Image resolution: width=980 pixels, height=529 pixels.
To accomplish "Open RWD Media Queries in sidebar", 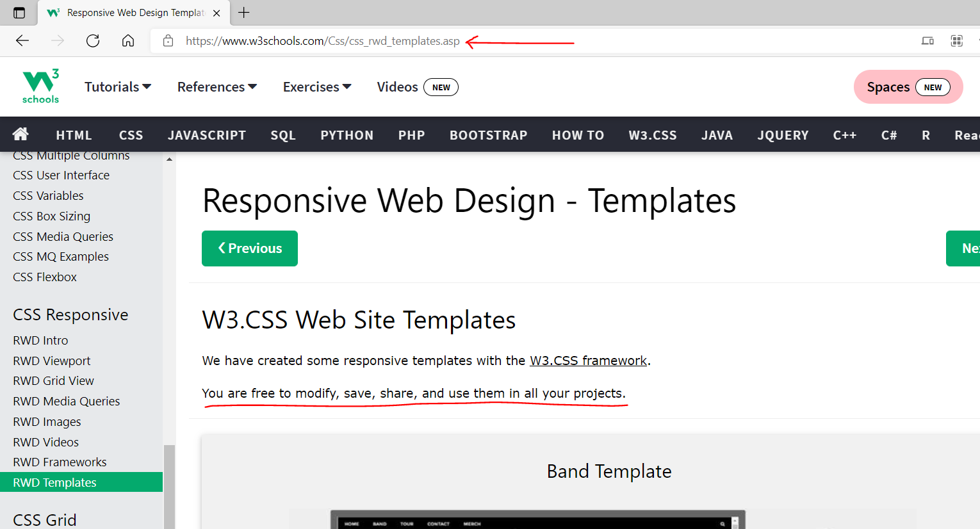I will click(67, 402).
